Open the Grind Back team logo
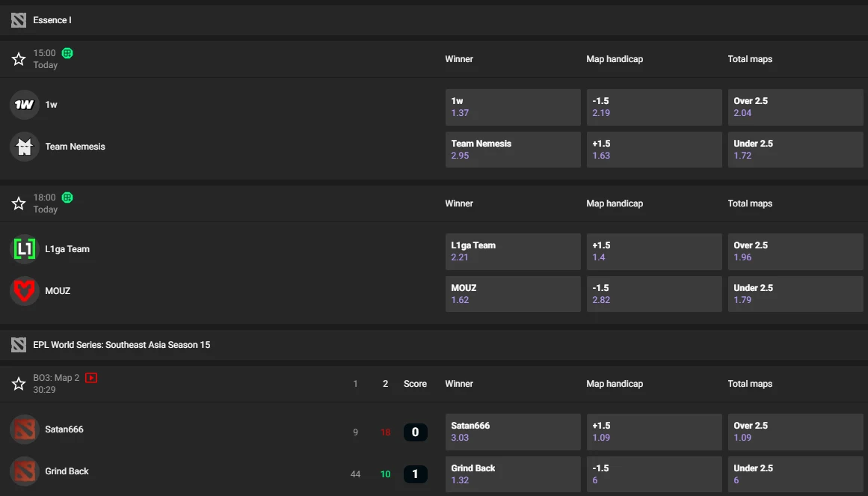This screenshot has height=496, width=868. (25, 471)
